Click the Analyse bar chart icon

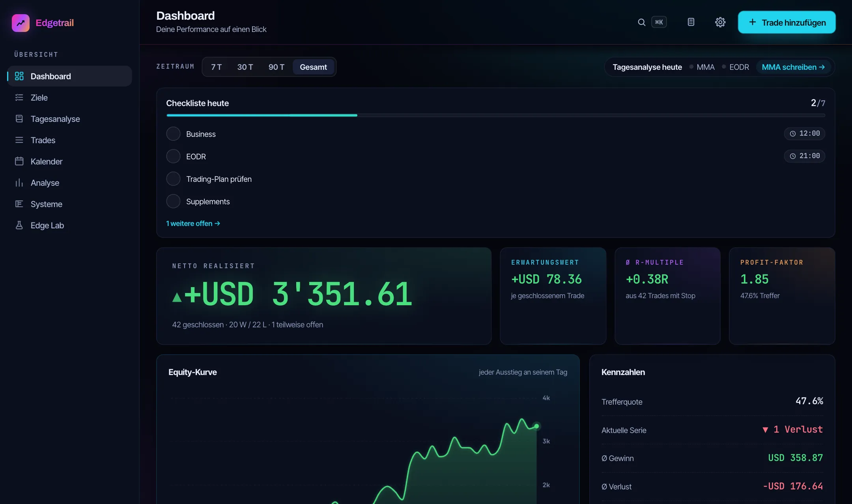tap(19, 183)
